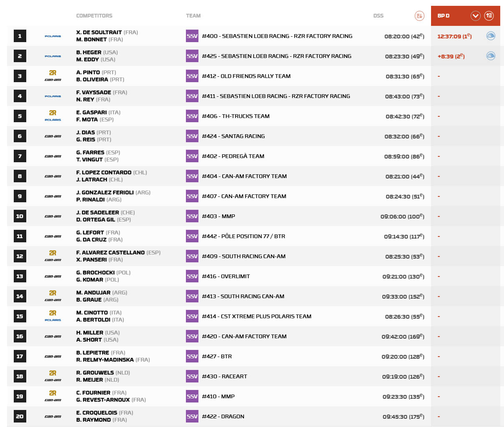Viewport: 504px width, 430px height.
Task: Click SSV badge beside #400 Sebastien Loeb Racing
Action: [x=192, y=36]
